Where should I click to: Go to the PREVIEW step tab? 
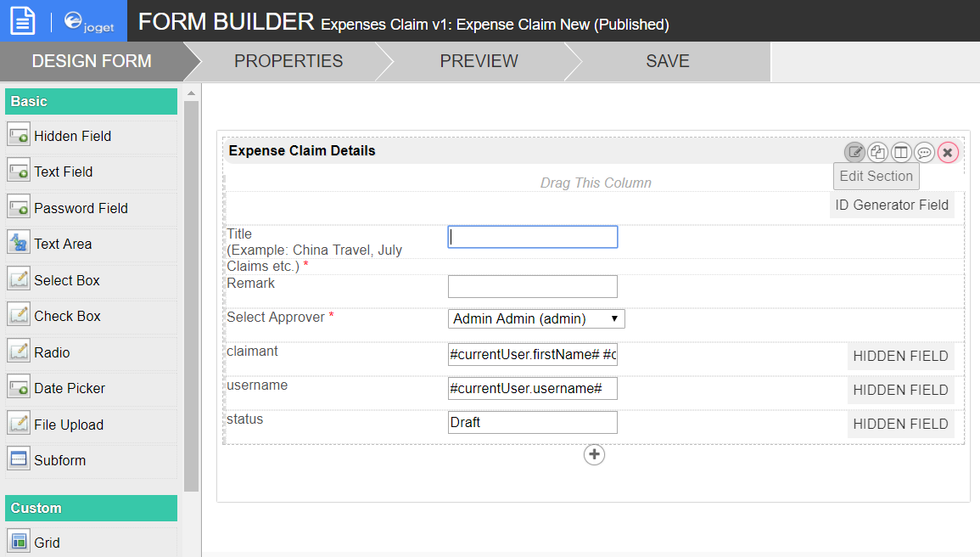point(479,62)
